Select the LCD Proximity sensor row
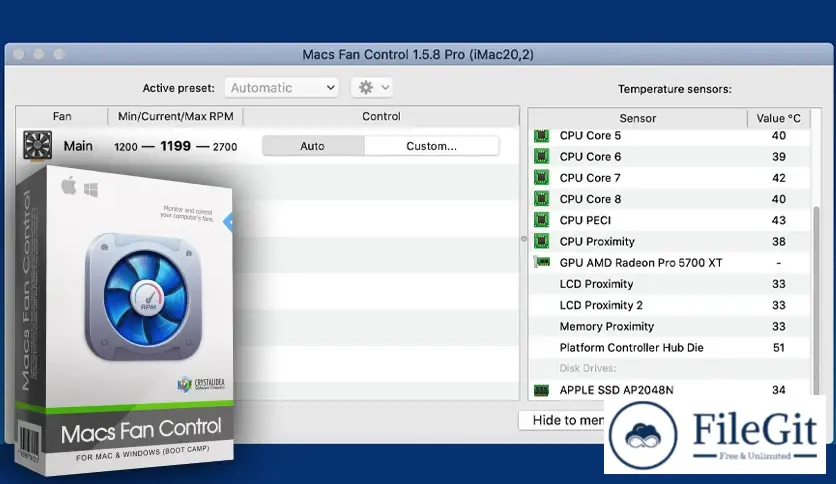The height and width of the screenshot is (484, 836). 670,284
